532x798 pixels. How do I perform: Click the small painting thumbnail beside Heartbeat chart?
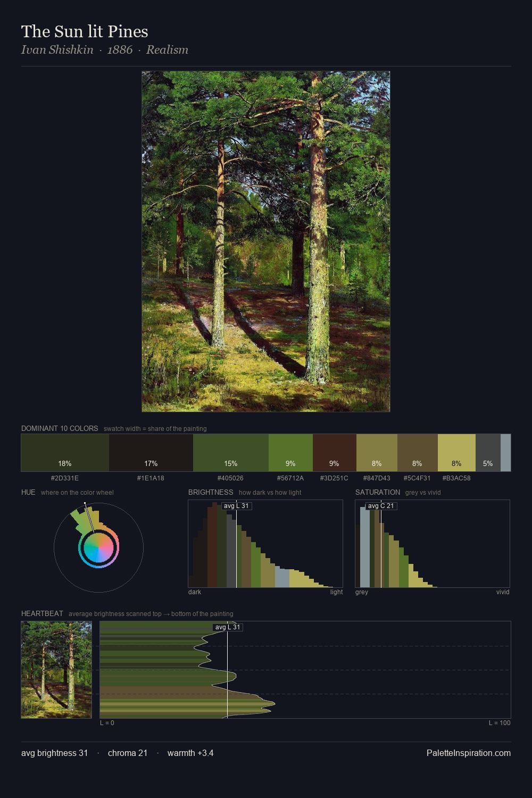pos(56,670)
